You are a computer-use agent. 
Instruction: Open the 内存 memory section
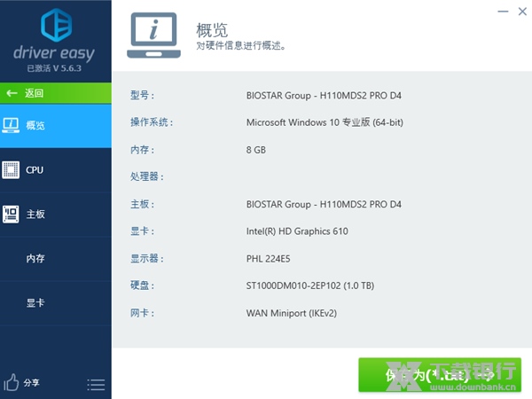[35, 258]
